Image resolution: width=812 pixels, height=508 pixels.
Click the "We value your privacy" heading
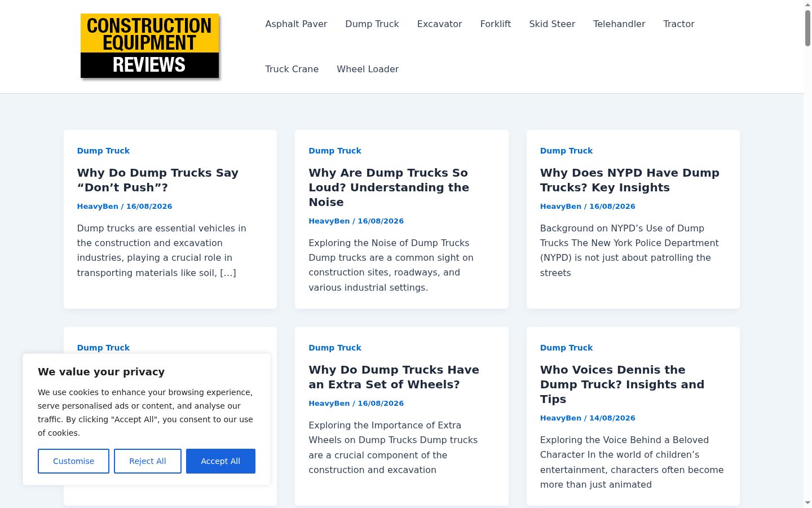pyautogui.click(x=101, y=371)
